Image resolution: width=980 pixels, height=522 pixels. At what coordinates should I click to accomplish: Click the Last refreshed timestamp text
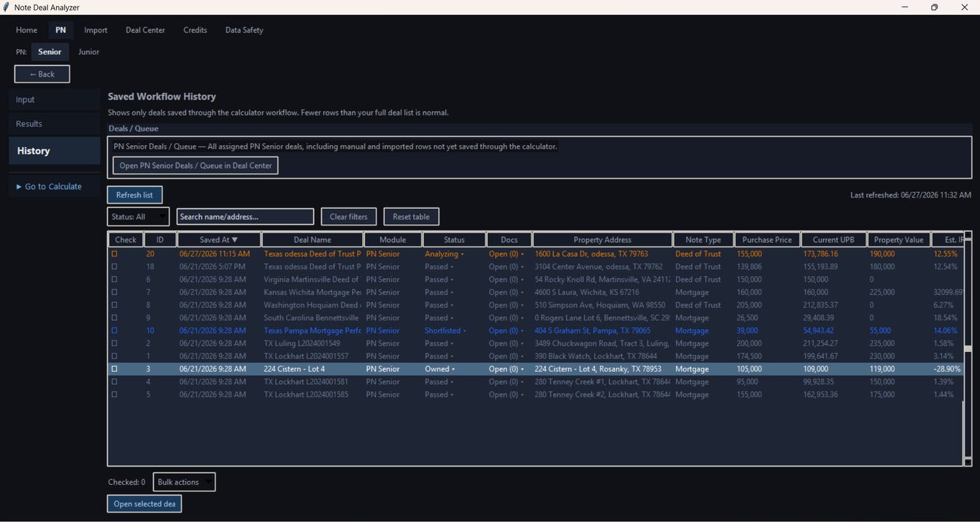[x=911, y=195]
